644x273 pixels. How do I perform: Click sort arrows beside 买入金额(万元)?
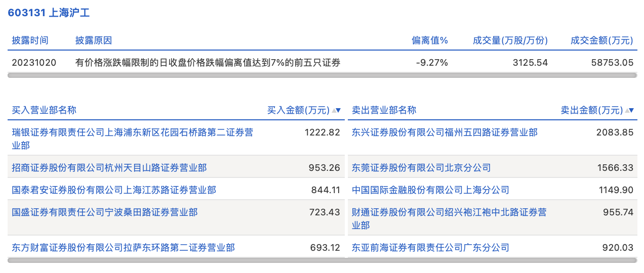tap(336, 110)
